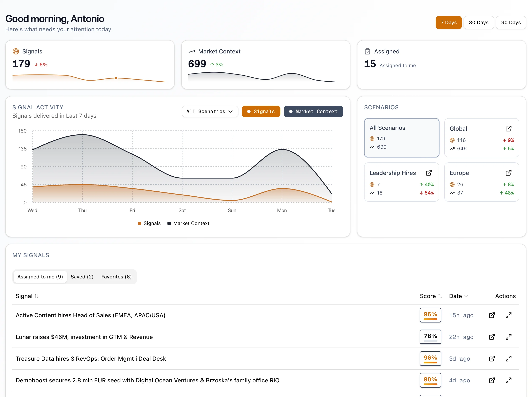Open the Leadership Hires scenario external link

point(429,173)
